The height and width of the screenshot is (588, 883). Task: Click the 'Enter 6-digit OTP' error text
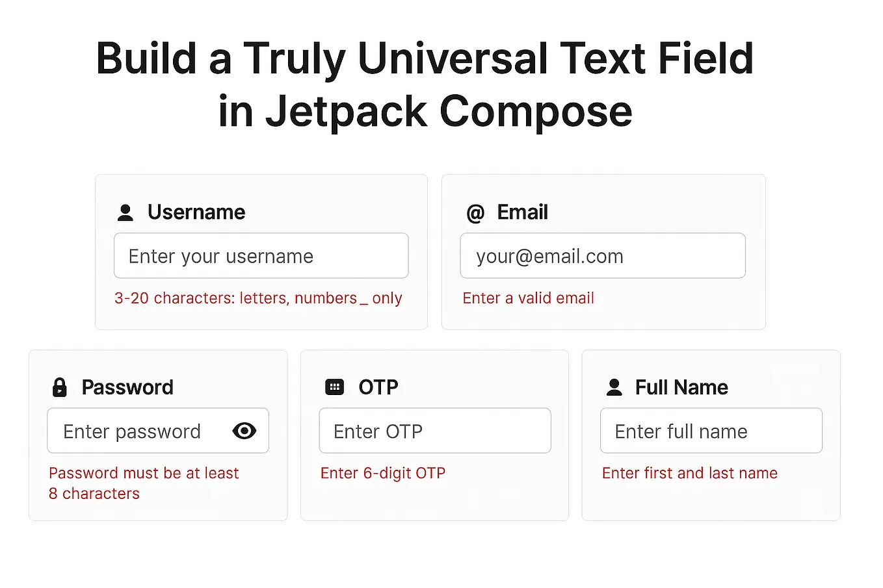383,474
